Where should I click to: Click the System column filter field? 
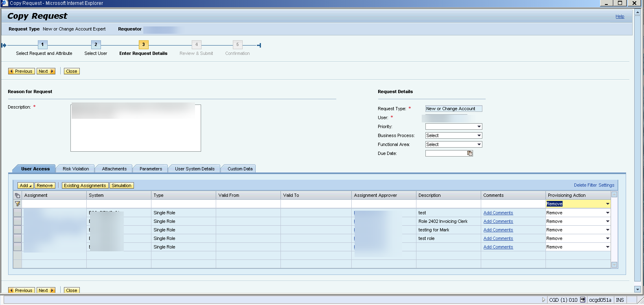pyautogui.click(x=119, y=204)
